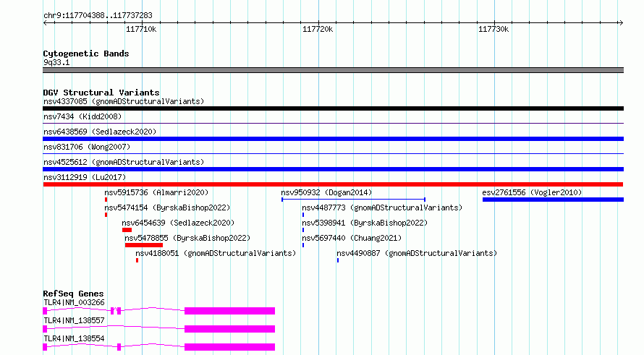Click the 117730k ruler label

(493, 29)
